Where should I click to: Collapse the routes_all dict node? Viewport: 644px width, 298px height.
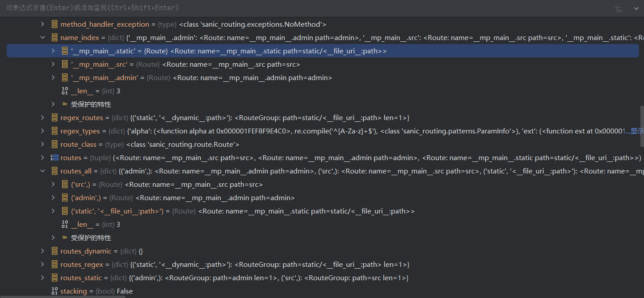43,171
